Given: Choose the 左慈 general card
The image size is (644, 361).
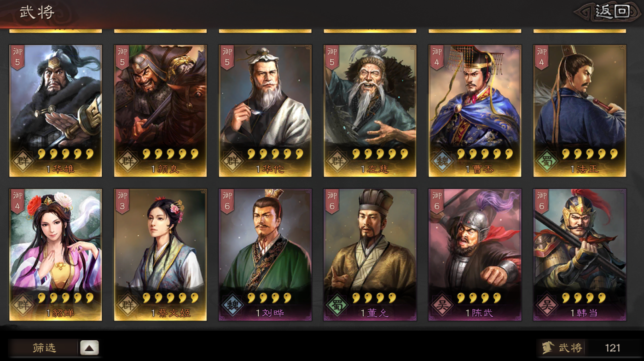Looking at the screenshot, I should (370, 111).
